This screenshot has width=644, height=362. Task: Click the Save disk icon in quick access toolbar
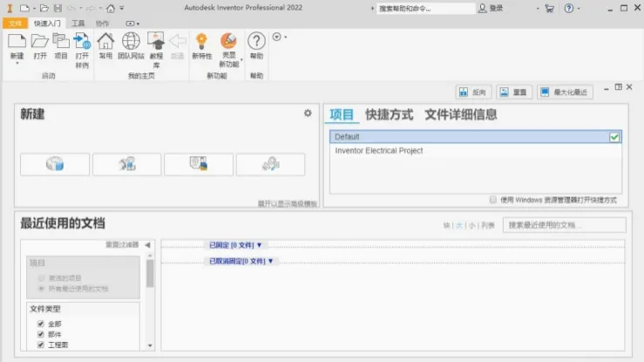click(x=58, y=8)
